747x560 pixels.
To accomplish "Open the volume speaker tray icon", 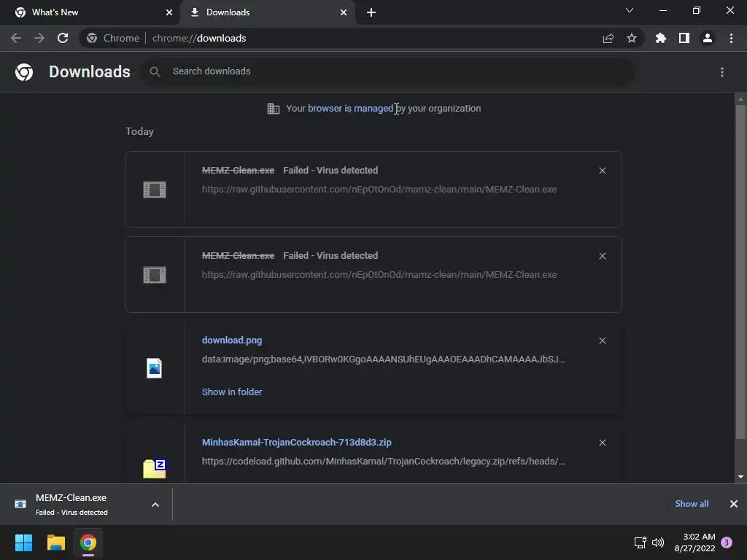I will pos(658,542).
